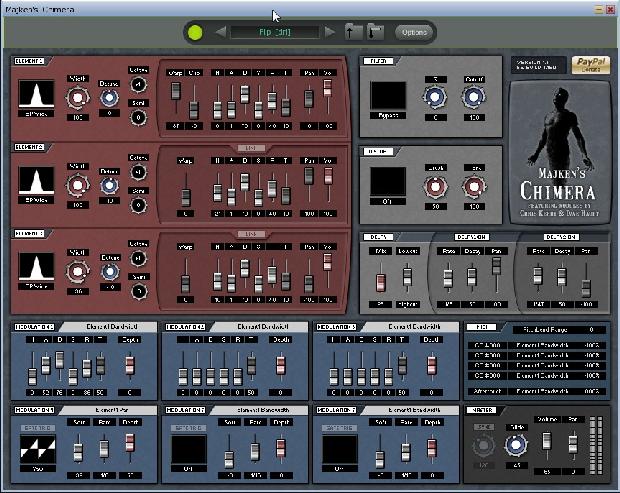The height and width of the screenshot is (493, 620).
Task: Click the preset name display in top bar
Action: point(275,32)
